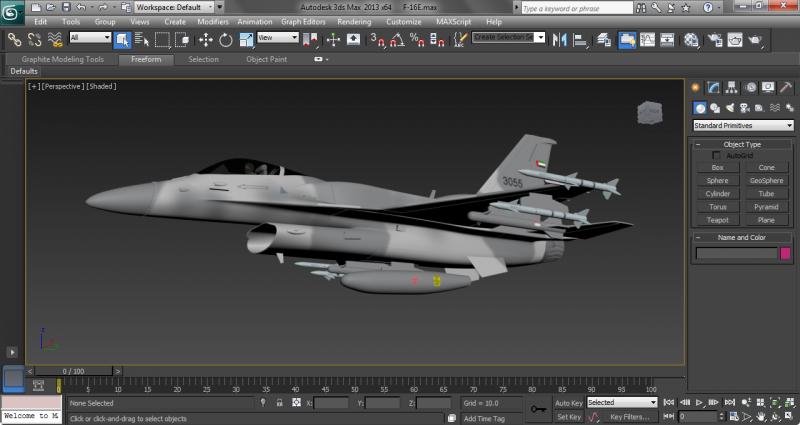Collapse the Object Type rollout
This screenshot has width=800, height=425.
[742, 145]
